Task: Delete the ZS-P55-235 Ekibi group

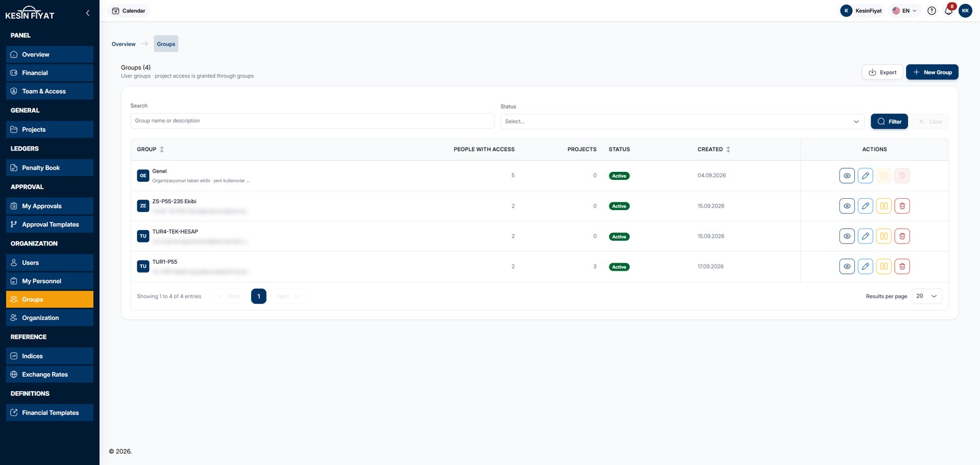Action: (902, 206)
